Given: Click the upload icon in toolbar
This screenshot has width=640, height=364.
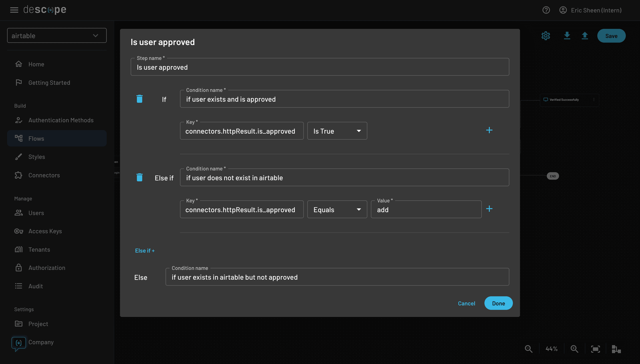Looking at the screenshot, I should [x=585, y=36].
